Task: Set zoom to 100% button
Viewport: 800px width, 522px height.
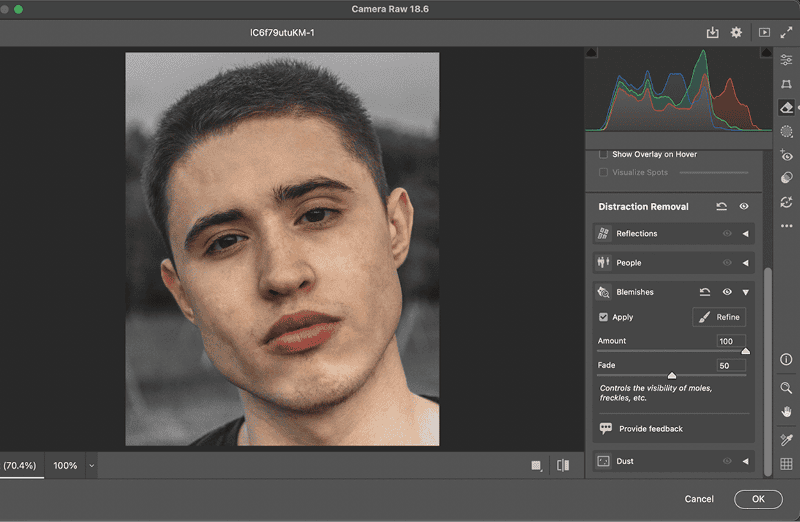Action: (65, 465)
